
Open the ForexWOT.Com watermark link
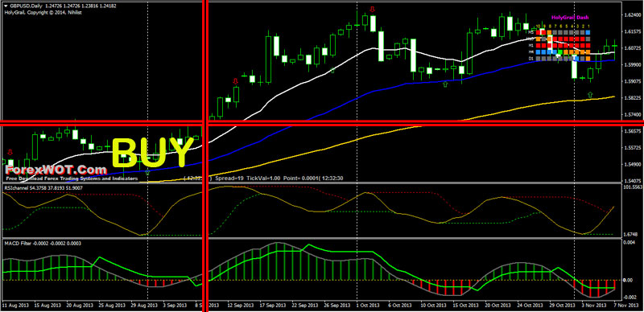point(56,169)
